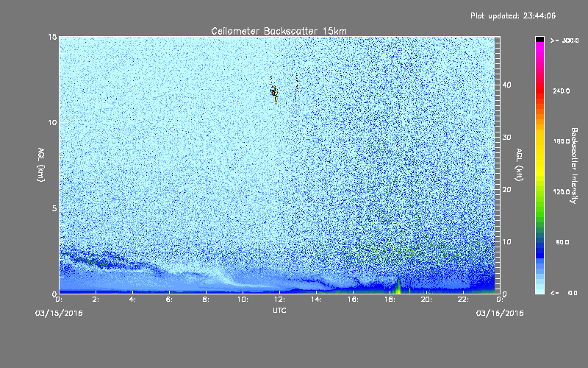Click the '20' kft tick label

coord(506,190)
